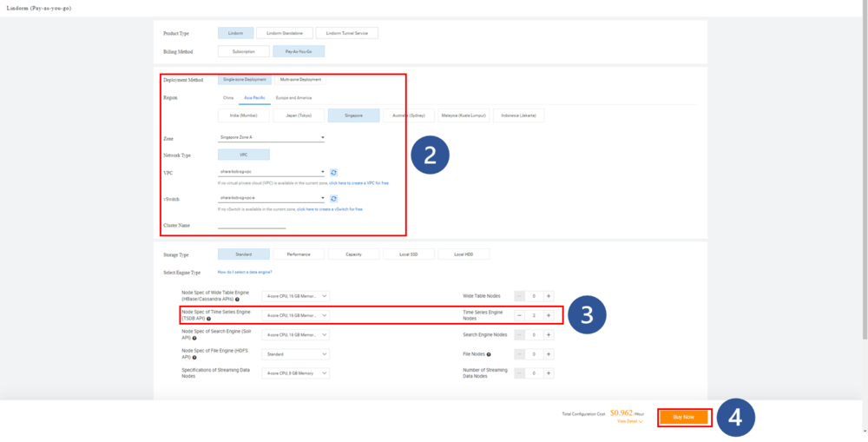Select Malaysia (Kuala Lumpur) region
868x442 pixels.
point(464,115)
